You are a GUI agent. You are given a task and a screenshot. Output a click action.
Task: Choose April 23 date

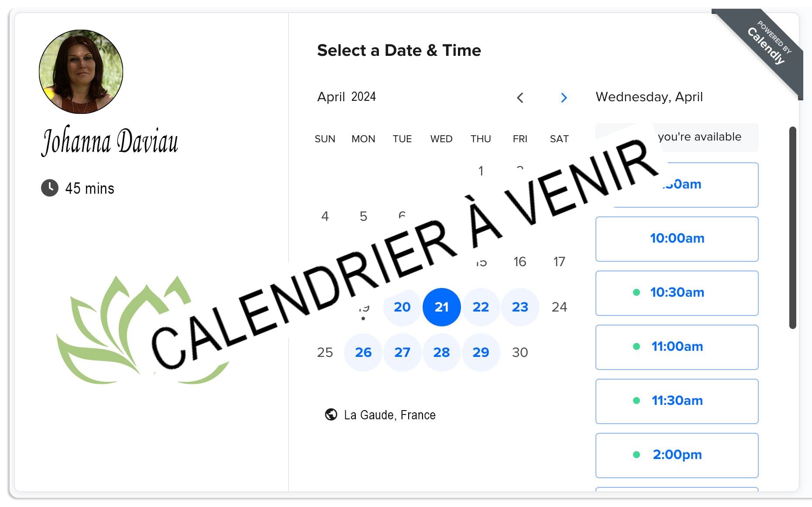(x=520, y=307)
